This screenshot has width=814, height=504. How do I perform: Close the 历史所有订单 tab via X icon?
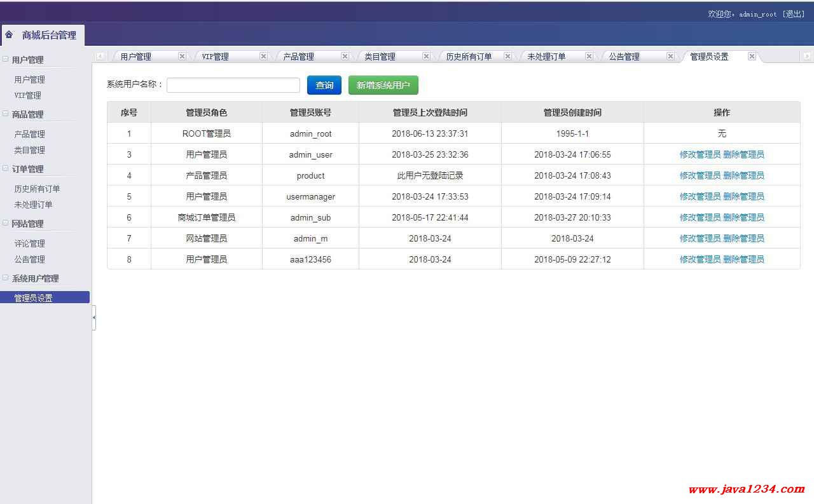[507, 57]
